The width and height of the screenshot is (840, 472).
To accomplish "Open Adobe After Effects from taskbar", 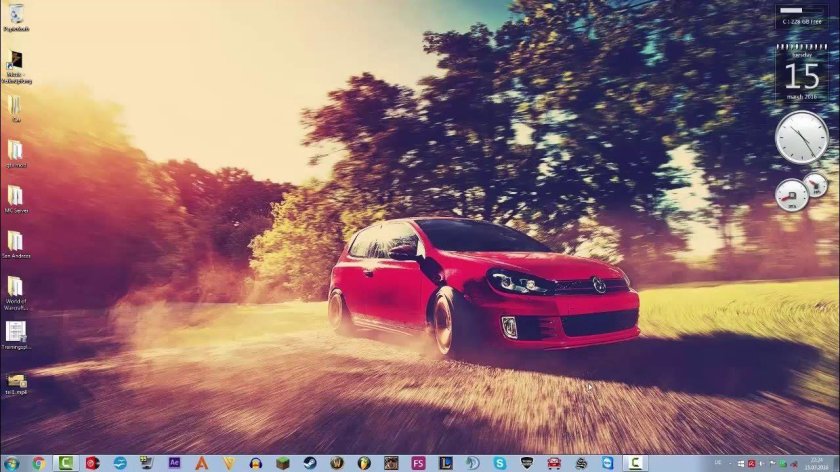I will point(174,463).
